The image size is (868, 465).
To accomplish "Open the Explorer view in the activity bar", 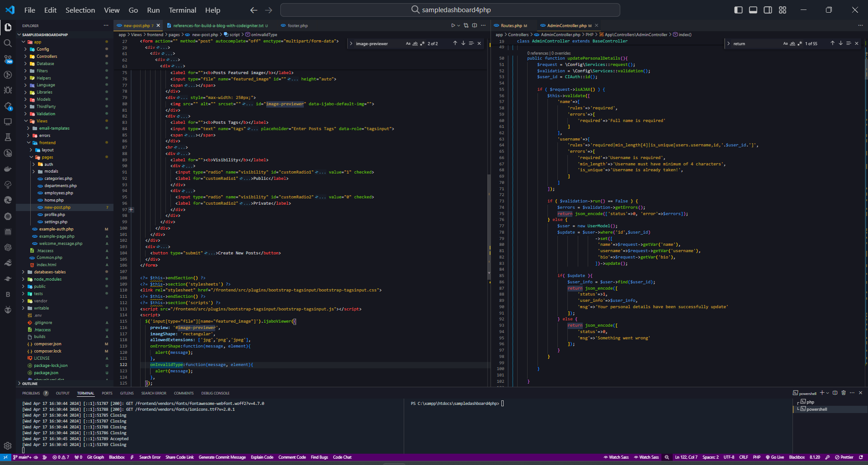I will (8, 28).
